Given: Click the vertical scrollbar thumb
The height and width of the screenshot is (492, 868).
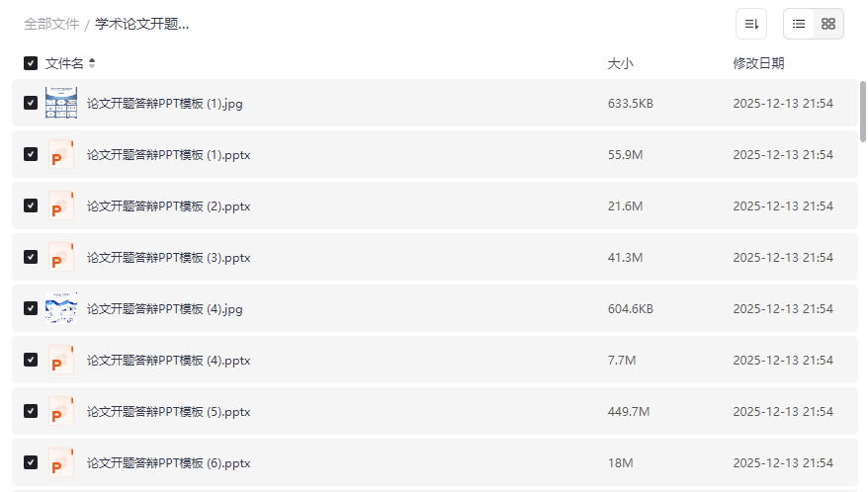Looking at the screenshot, I should (x=863, y=111).
